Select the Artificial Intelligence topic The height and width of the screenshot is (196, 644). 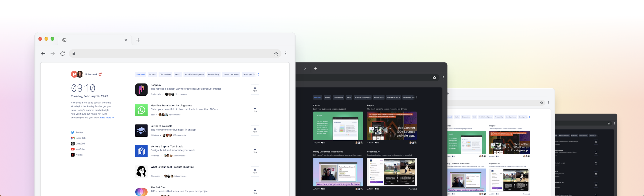coord(194,74)
